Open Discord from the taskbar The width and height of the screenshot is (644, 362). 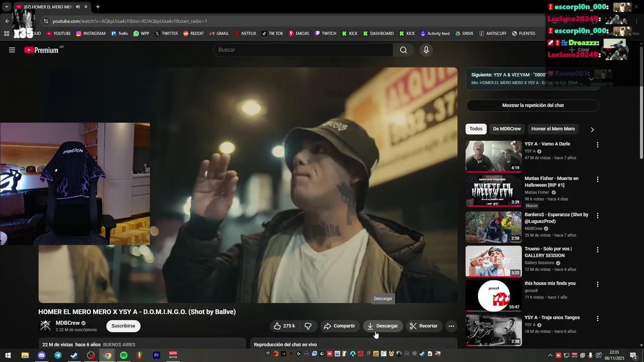[x=41, y=355]
